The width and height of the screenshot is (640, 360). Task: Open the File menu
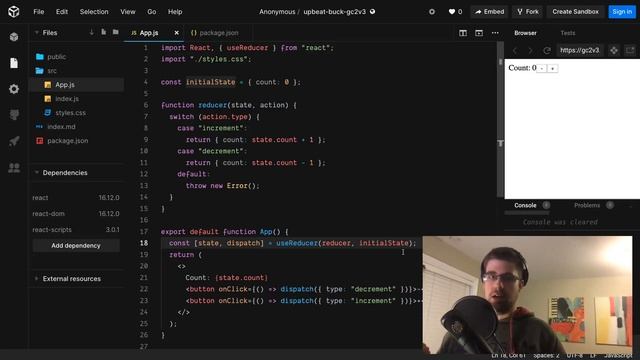pos(39,12)
